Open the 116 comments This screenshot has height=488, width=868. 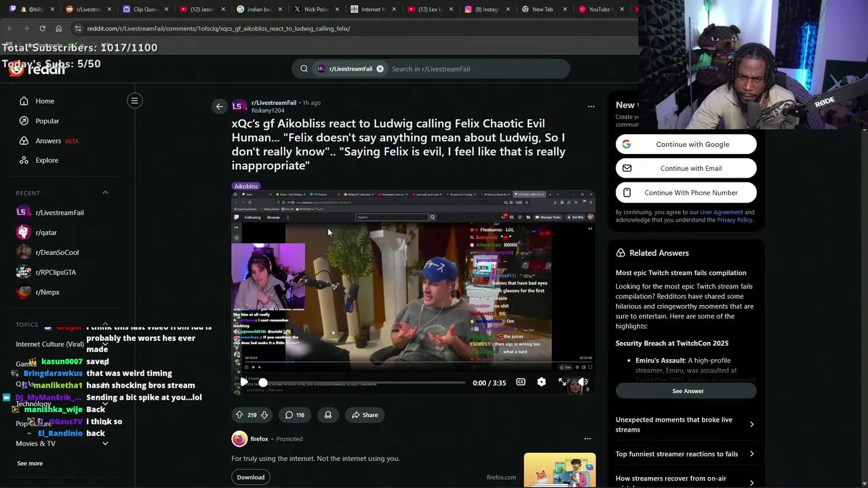294,415
